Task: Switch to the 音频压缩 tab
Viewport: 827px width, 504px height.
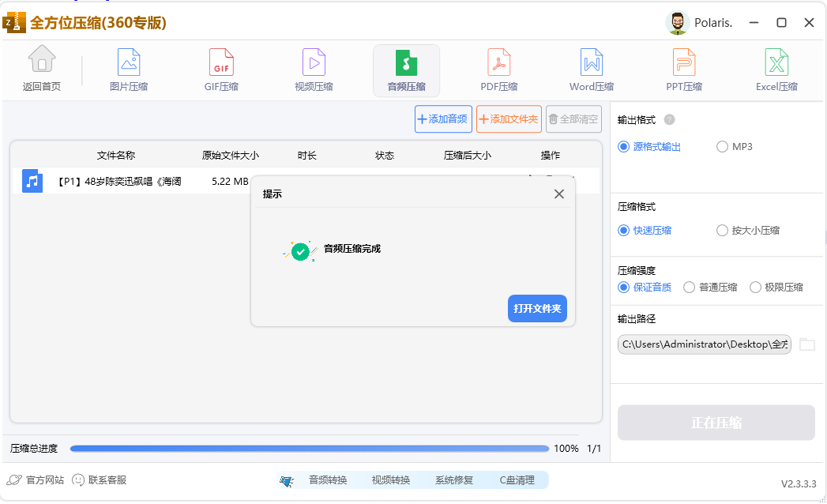Action: (x=405, y=70)
